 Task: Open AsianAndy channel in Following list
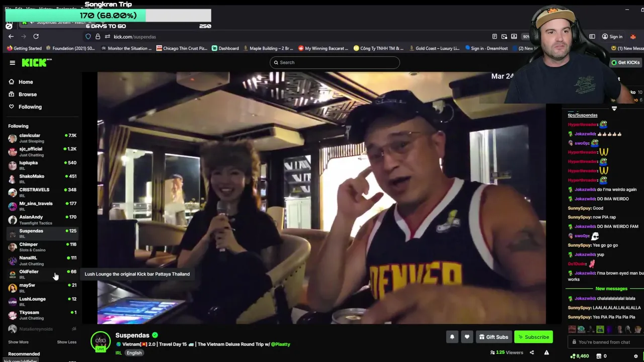(42, 220)
